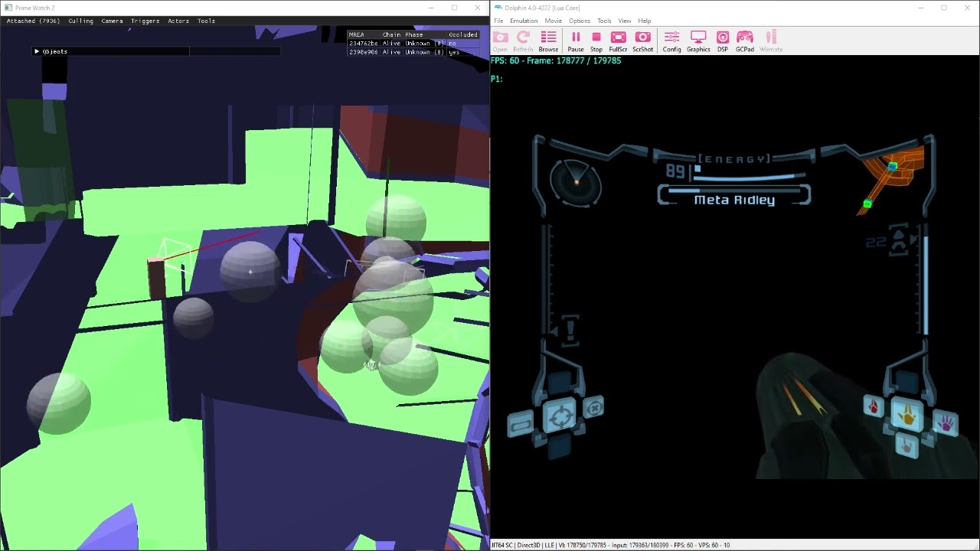Close the Prime Watch 2 window
This screenshot has height=551, width=980.
pyautogui.click(x=478, y=8)
